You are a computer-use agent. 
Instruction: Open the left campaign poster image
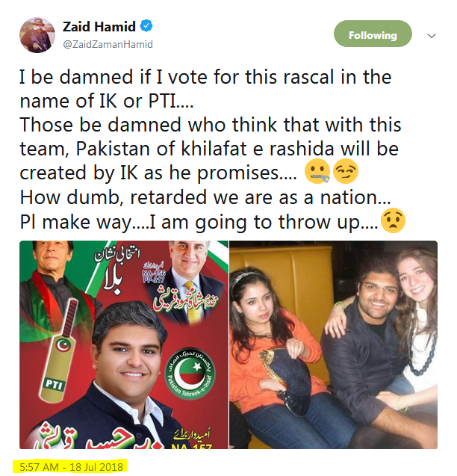coord(124,344)
